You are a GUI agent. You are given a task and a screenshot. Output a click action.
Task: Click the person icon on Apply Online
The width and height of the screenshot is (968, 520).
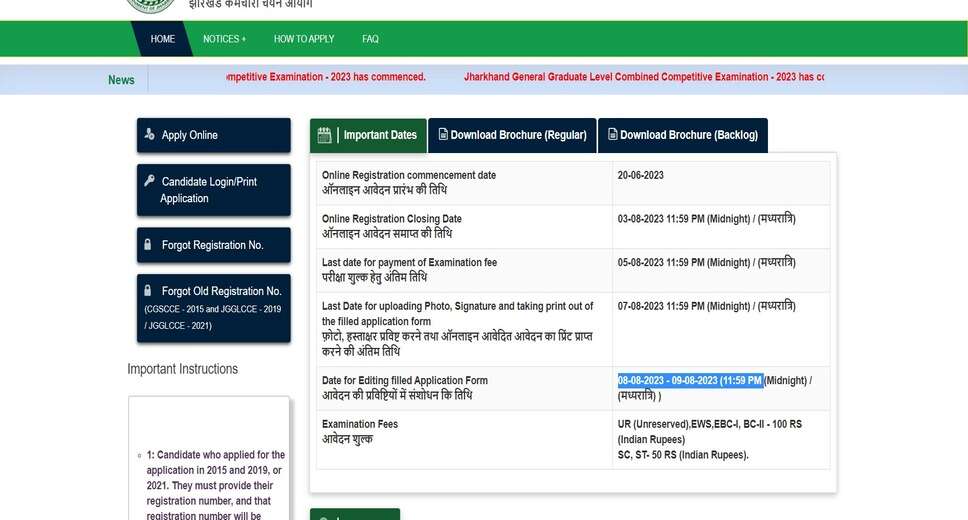click(149, 134)
